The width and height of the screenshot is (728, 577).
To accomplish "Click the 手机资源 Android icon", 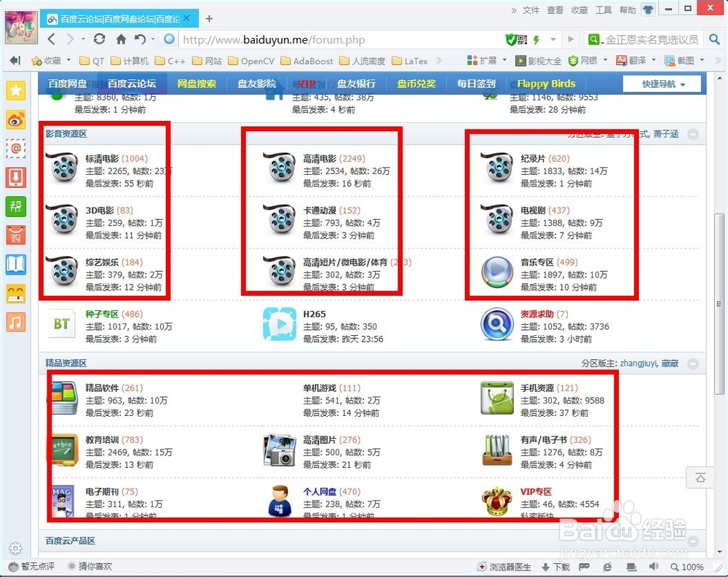I will (x=496, y=398).
